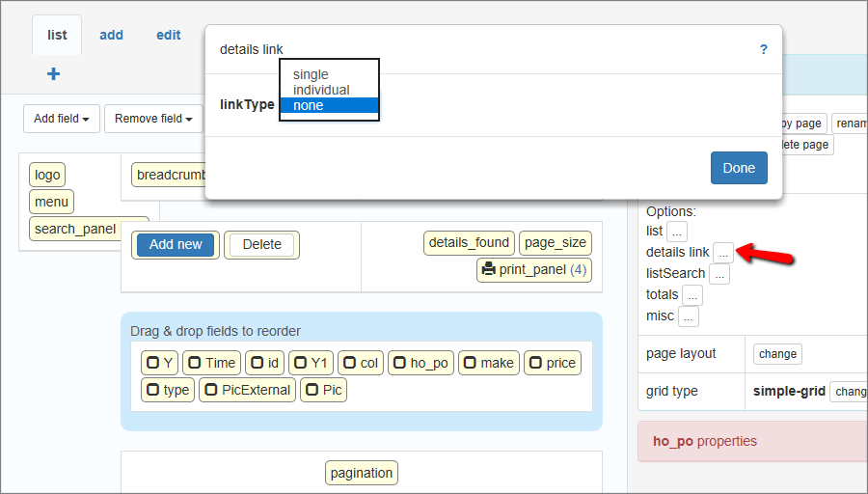Choose 'individual' in linkType list
The image size is (868, 494).
point(330,90)
